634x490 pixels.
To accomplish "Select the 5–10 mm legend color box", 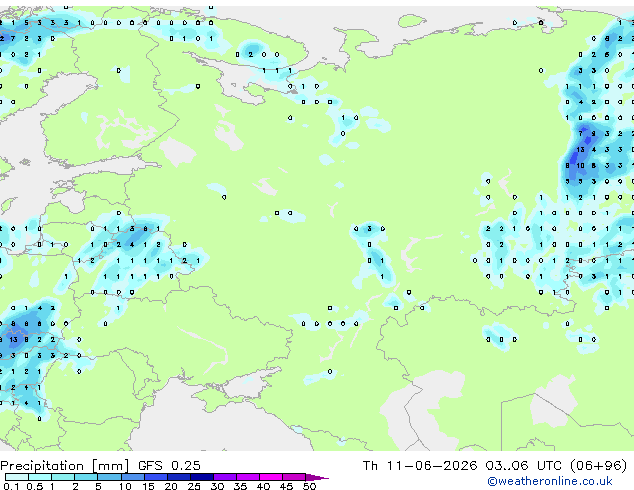I will [x=109, y=477].
